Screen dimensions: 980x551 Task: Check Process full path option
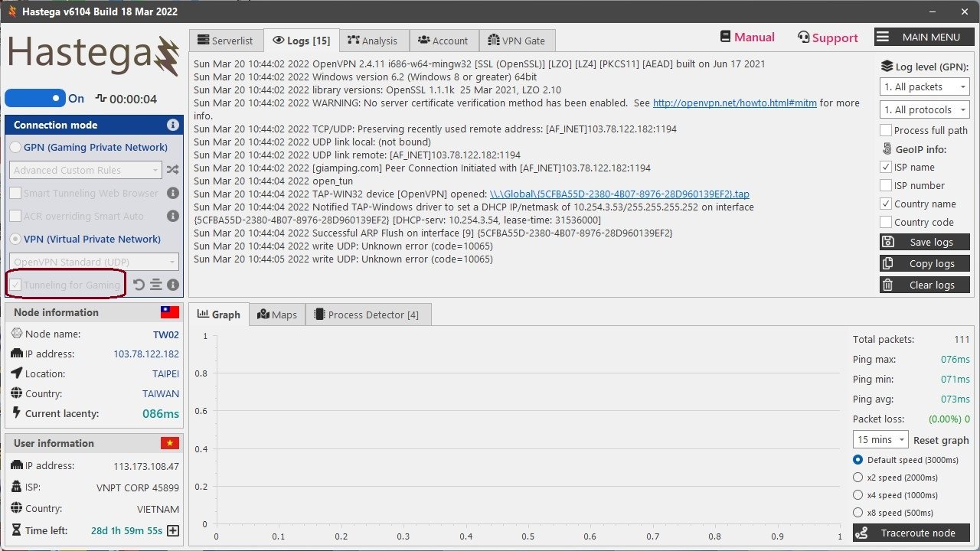click(886, 130)
